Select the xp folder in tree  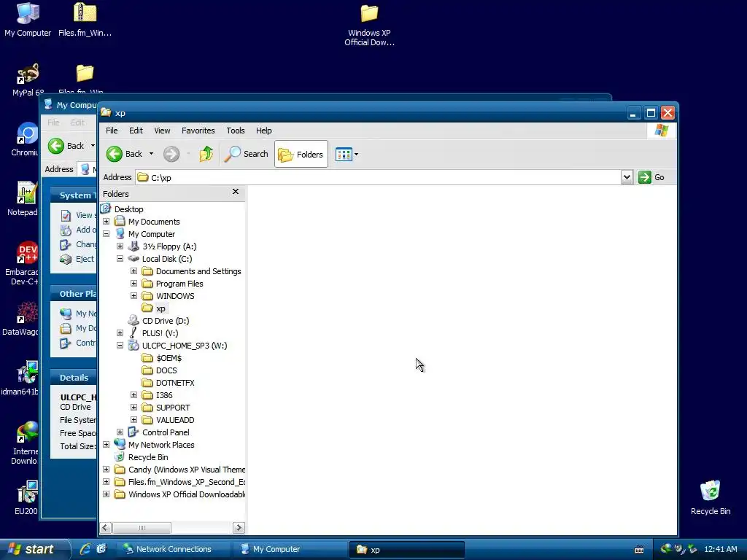pos(160,308)
